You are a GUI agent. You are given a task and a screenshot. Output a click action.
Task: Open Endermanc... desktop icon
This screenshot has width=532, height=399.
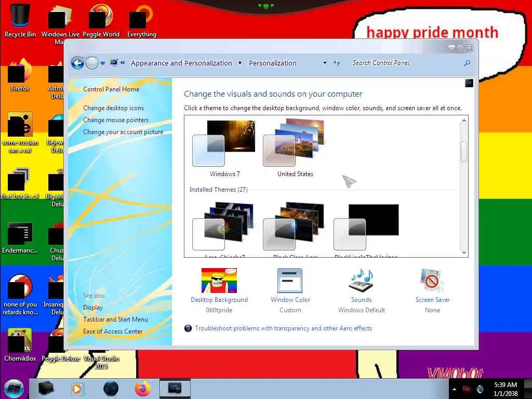tap(20, 237)
